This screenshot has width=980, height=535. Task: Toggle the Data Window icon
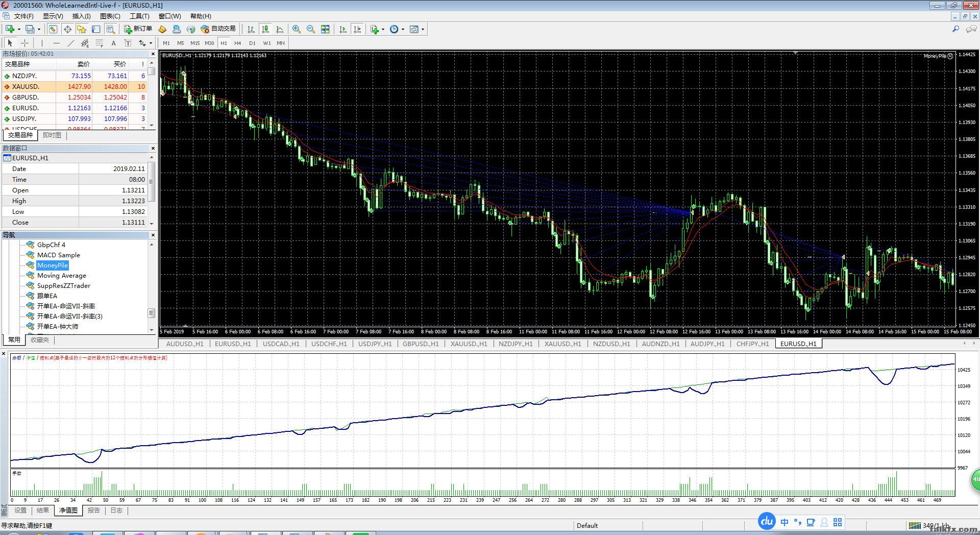click(x=67, y=29)
